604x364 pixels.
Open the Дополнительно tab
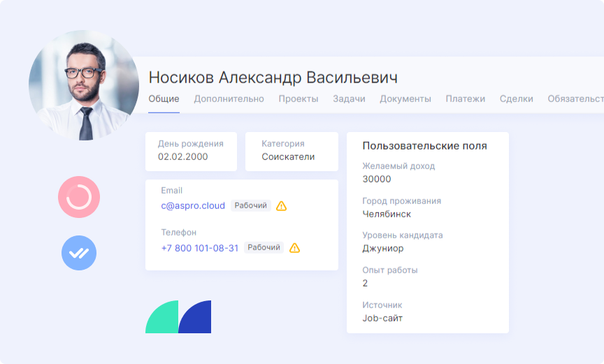pos(229,99)
